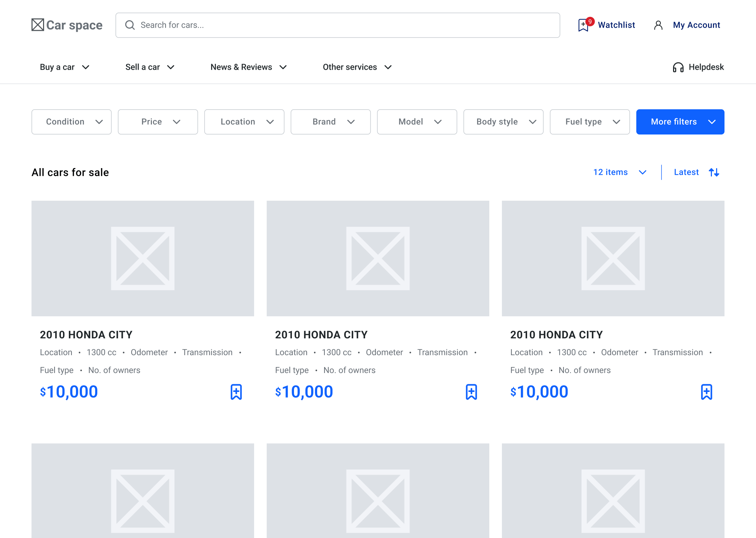Viewport: 756px width, 538px height.
Task: Open the Fuel type filter dropdown
Action: (x=590, y=122)
